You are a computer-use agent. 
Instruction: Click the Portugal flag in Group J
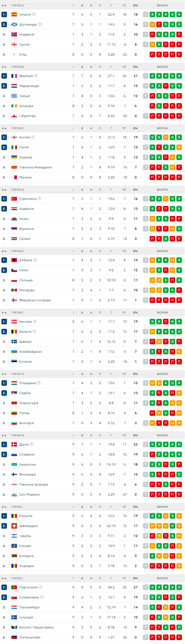14,587
